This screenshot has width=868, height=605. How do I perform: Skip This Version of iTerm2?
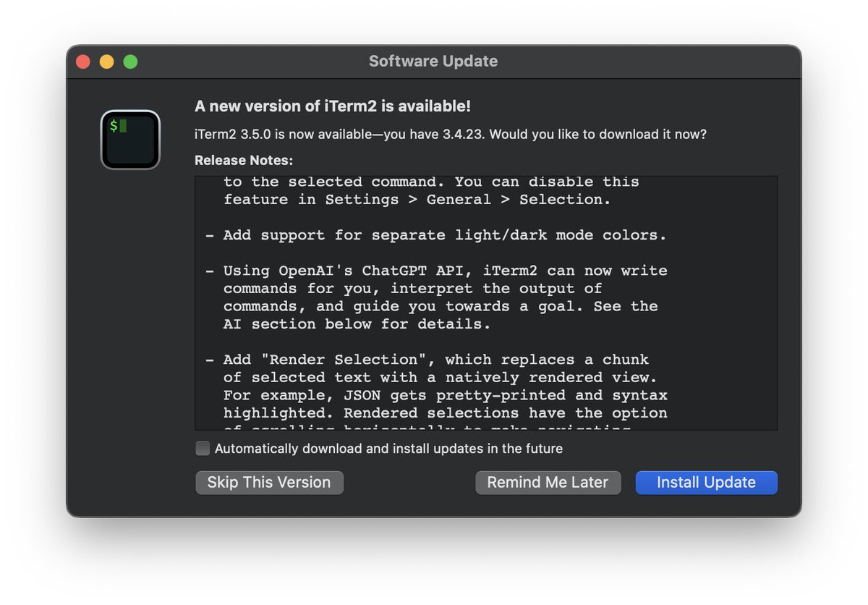click(x=269, y=483)
